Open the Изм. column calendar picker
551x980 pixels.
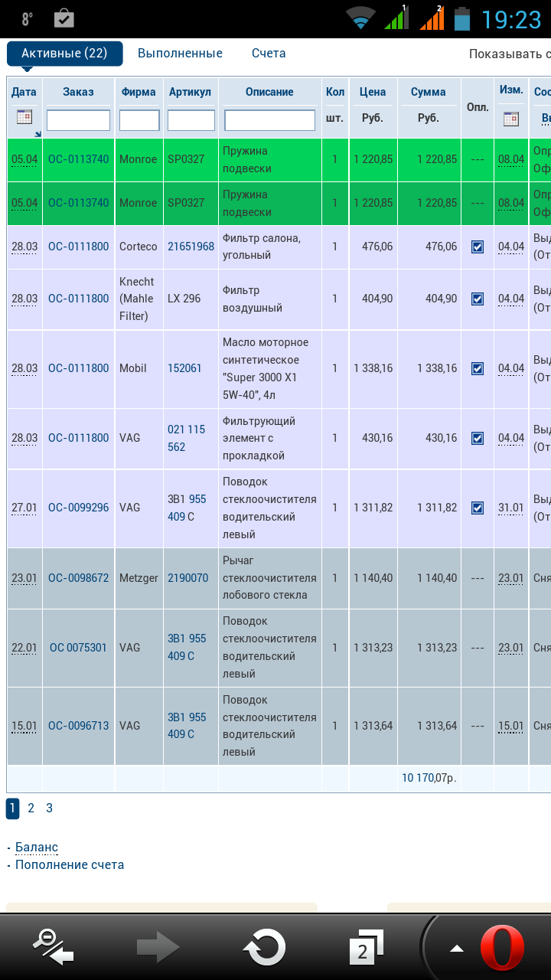[x=510, y=119]
